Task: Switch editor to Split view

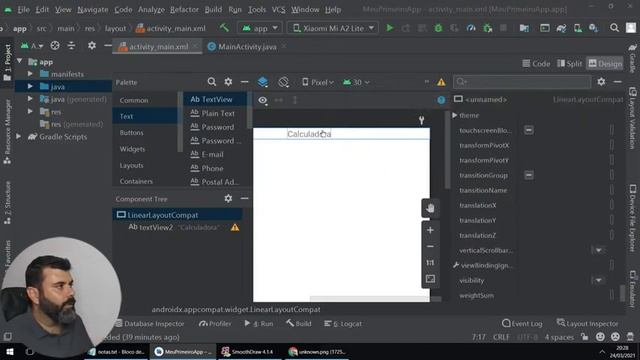Action: point(569,64)
